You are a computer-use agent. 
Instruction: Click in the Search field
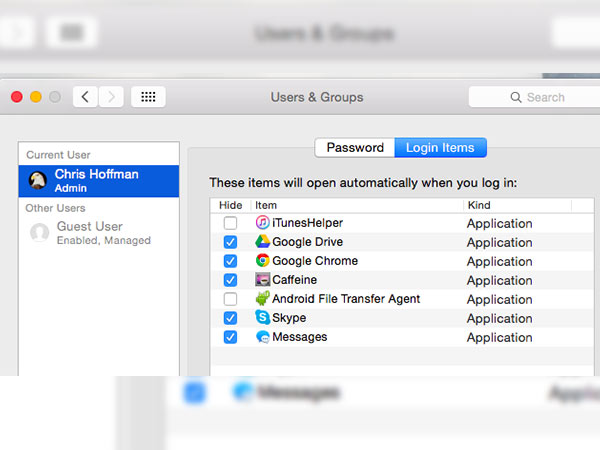click(x=534, y=97)
